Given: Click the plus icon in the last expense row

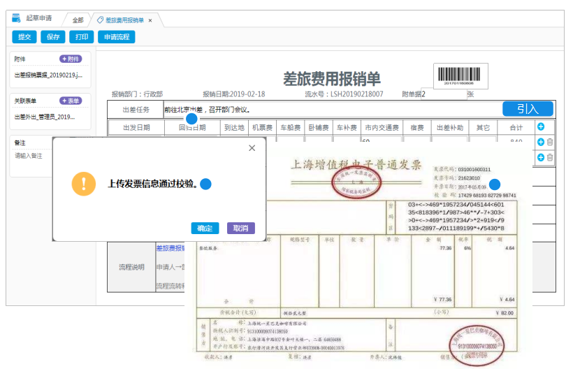Looking at the screenshot, I should (x=541, y=157).
